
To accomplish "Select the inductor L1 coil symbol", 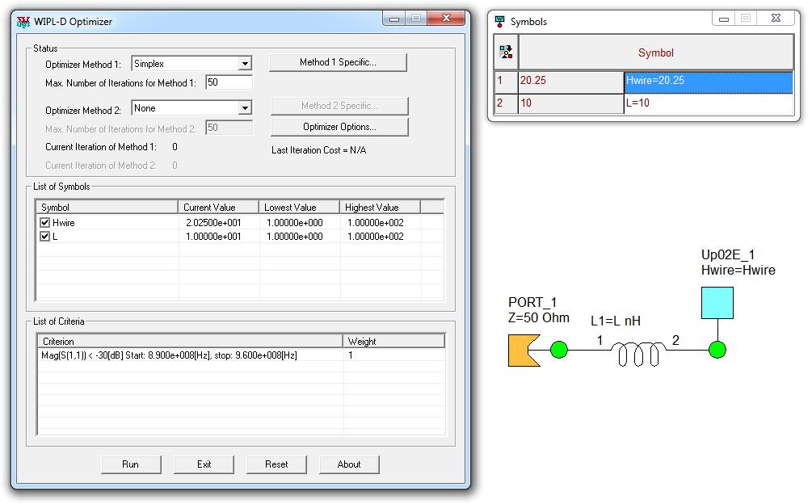I will pyautogui.click(x=638, y=354).
